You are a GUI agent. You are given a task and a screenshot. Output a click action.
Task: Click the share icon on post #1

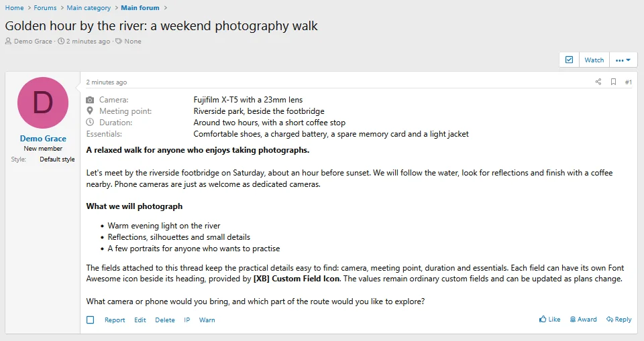[598, 82]
